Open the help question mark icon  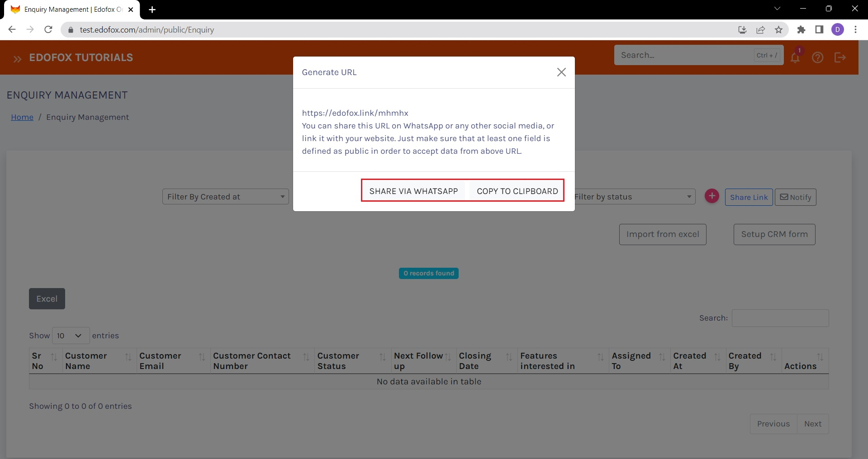point(817,57)
